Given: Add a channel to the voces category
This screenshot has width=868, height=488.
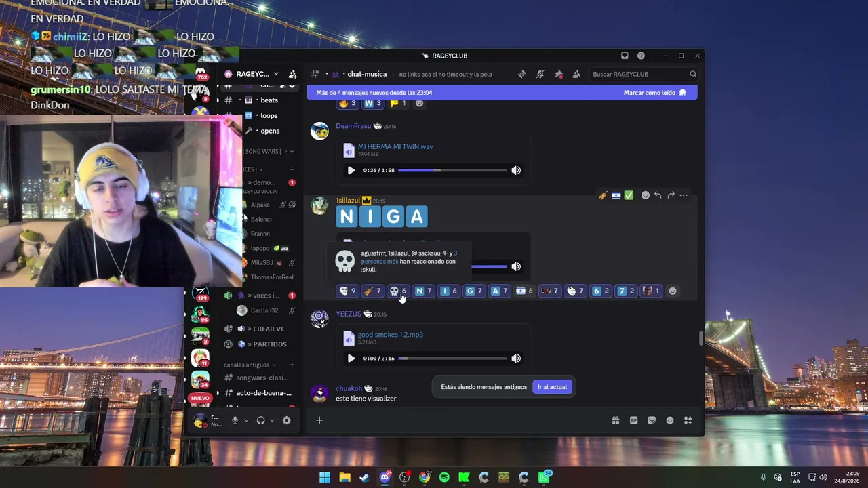Looking at the screenshot, I should pyautogui.click(x=292, y=169).
